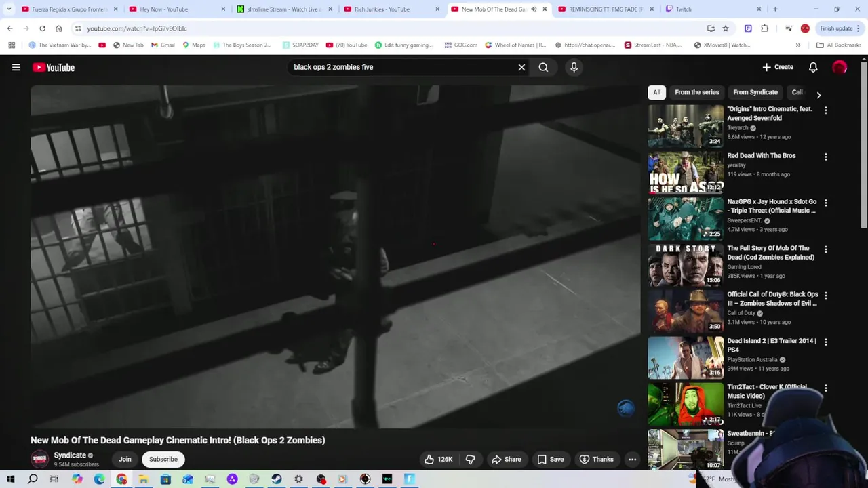Click the Create button

coord(778,67)
